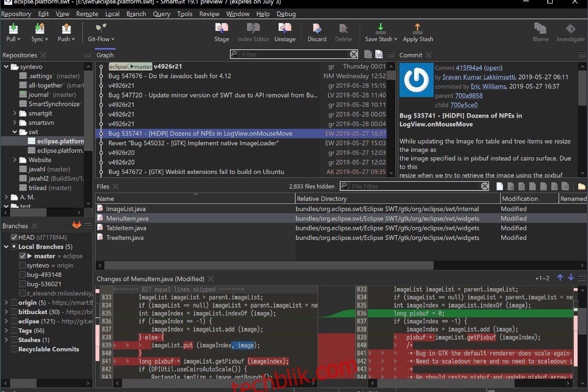
Task: Toggle the Local Branches checkbox
Action: [14, 246]
